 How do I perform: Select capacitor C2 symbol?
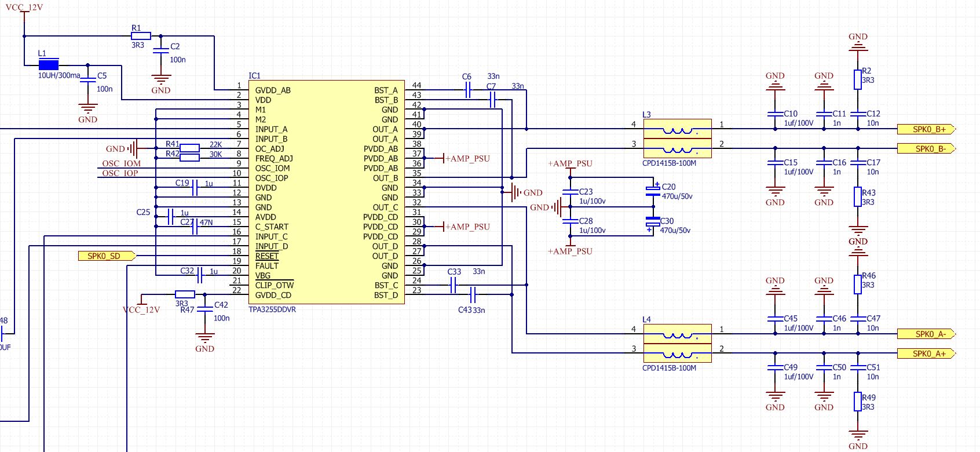pos(160,51)
